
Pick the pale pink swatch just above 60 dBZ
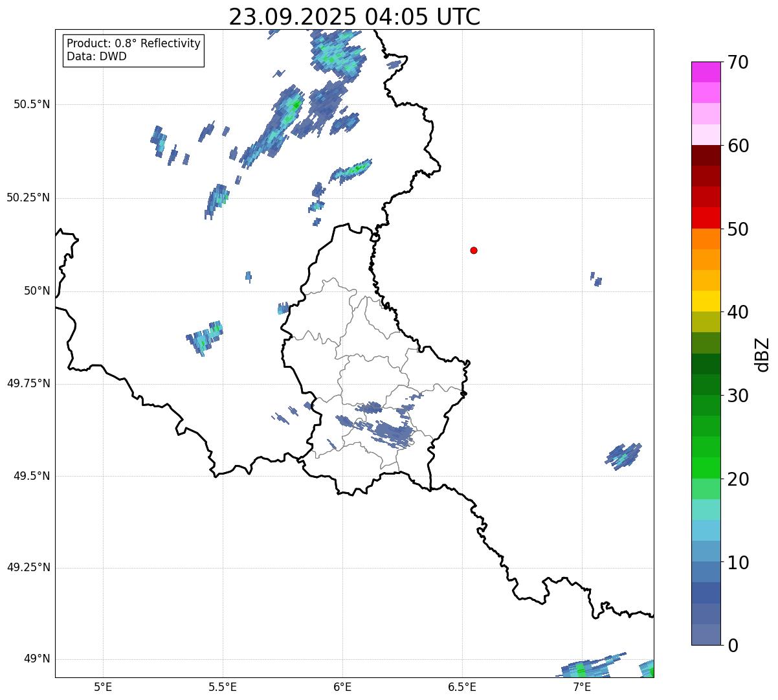coord(706,135)
